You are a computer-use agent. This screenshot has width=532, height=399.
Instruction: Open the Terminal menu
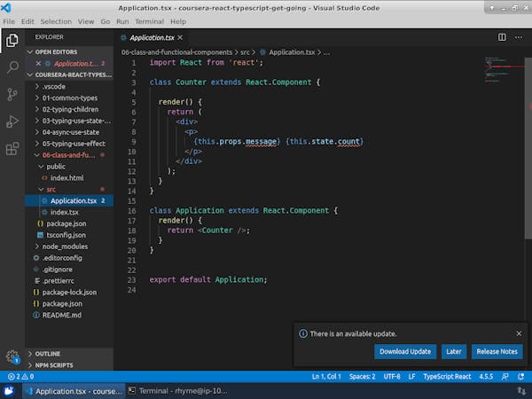[x=149, y=21]
